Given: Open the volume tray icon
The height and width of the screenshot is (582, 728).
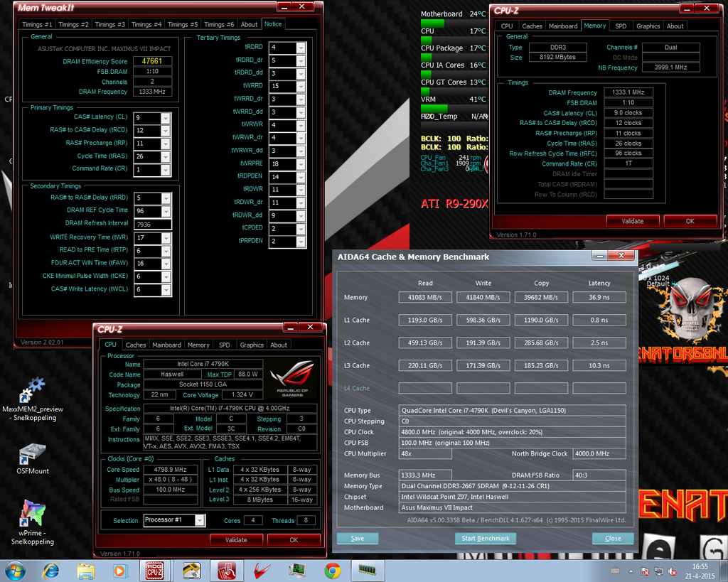Looking at the screenshot, I should 672,571.
